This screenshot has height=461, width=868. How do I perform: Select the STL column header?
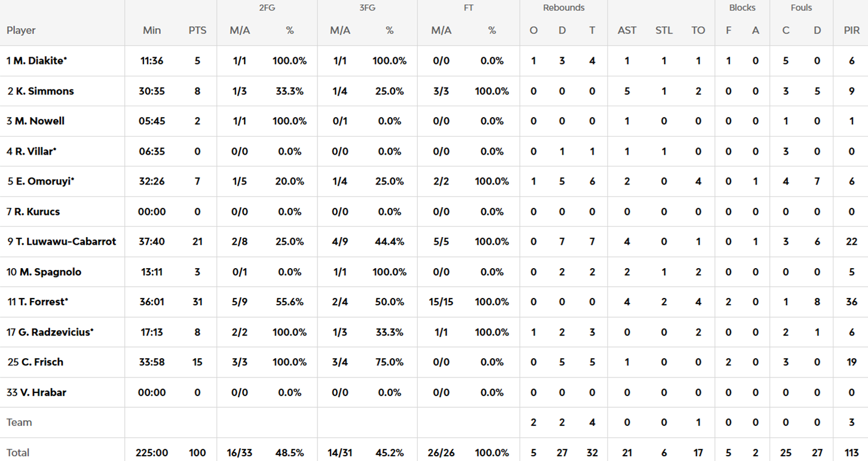[664, 30]
